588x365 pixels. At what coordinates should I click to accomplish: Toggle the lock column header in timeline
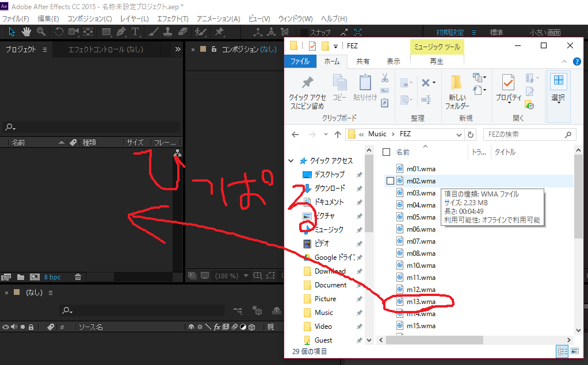click(x=31, y=327)
